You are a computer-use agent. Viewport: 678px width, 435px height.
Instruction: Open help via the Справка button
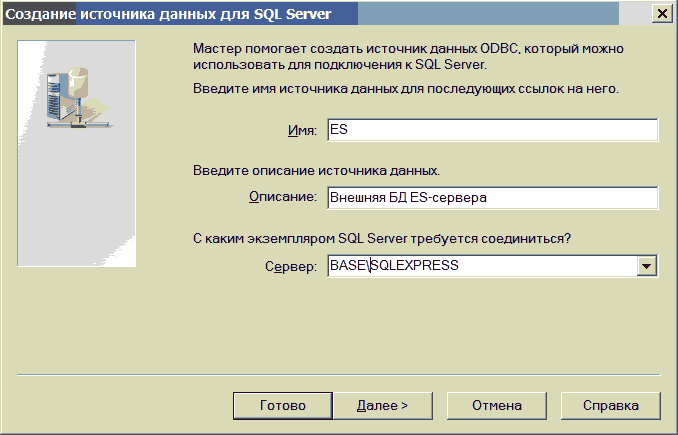(x=611, y=406)
